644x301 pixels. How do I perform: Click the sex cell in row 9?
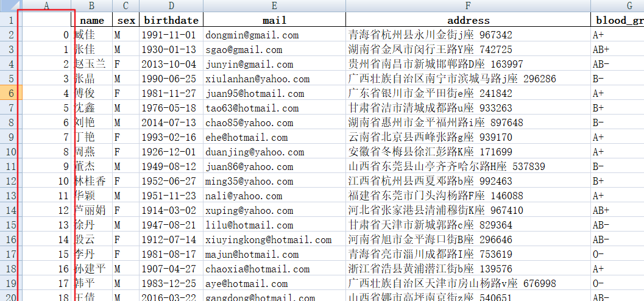(126, 137)
